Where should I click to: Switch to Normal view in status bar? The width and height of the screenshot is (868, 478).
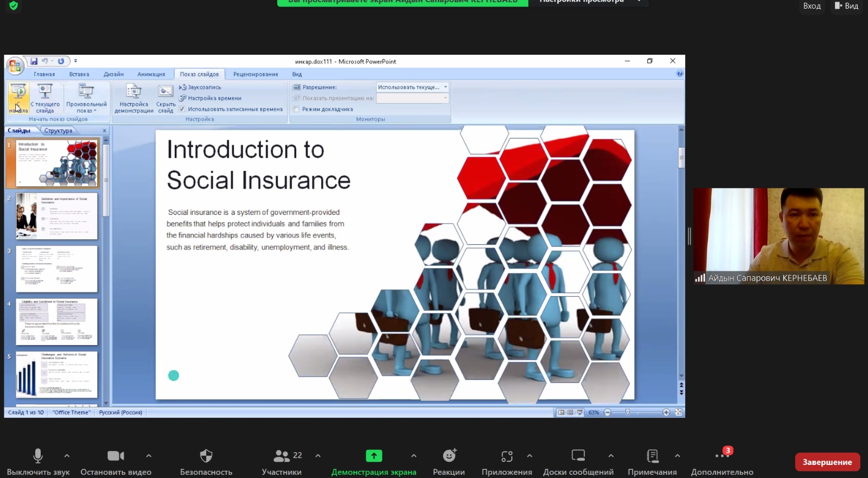[561, 412]
